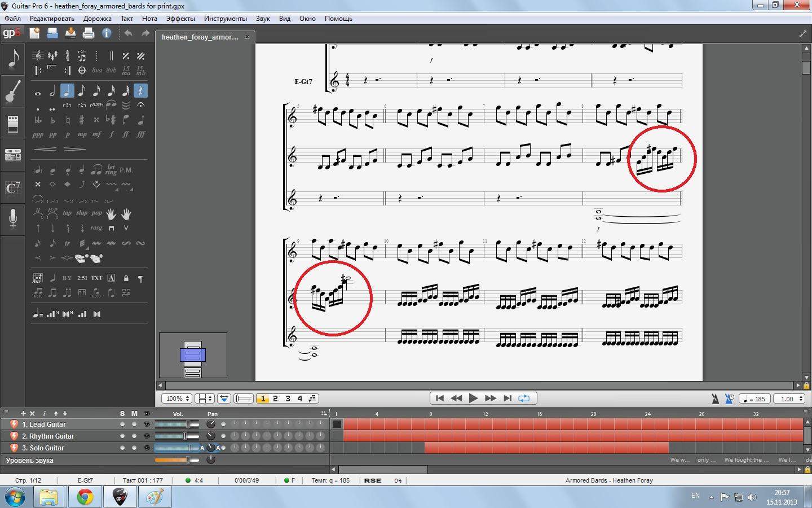Image resolution: width=812 pixels, height=508 pixels.
Task: Insert text with the TXT tool
Action: (x=97, y=278)
